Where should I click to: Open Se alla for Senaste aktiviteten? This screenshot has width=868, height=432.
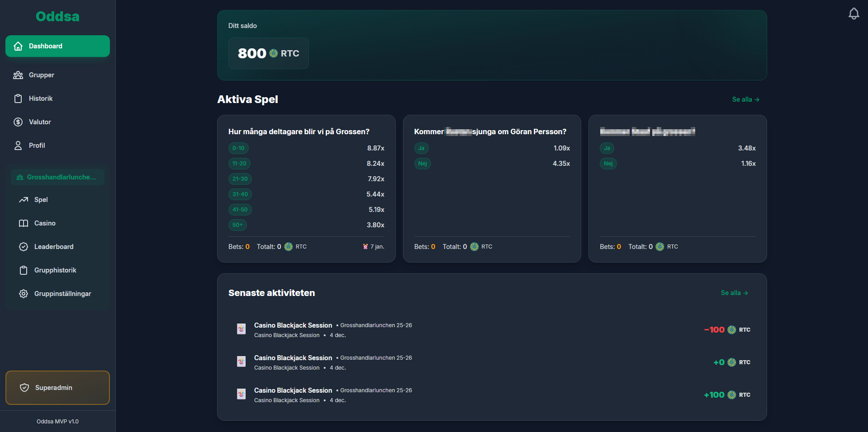734,293
